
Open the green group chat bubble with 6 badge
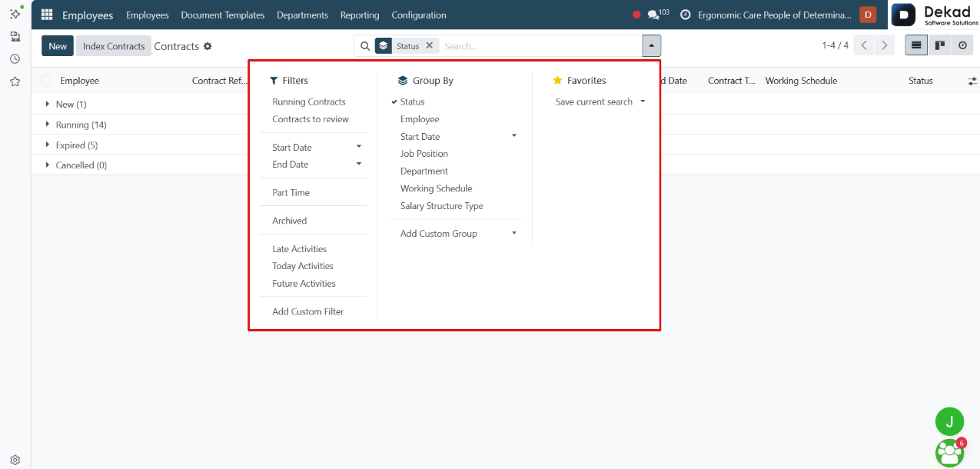coord(950,452)
